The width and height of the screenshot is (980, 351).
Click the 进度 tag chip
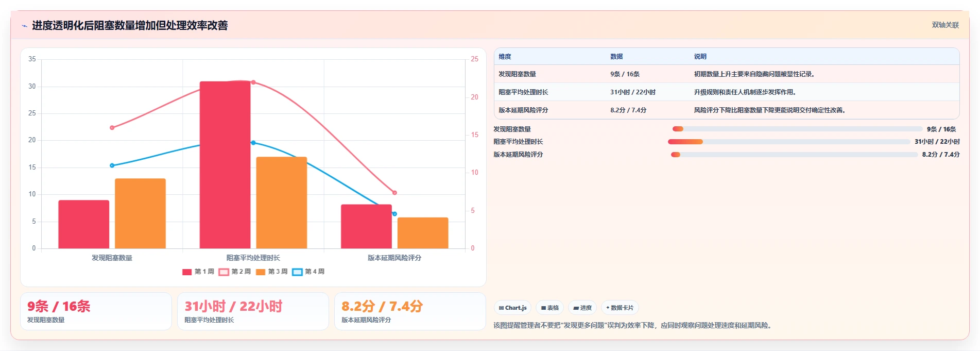(x=582, y=308)
